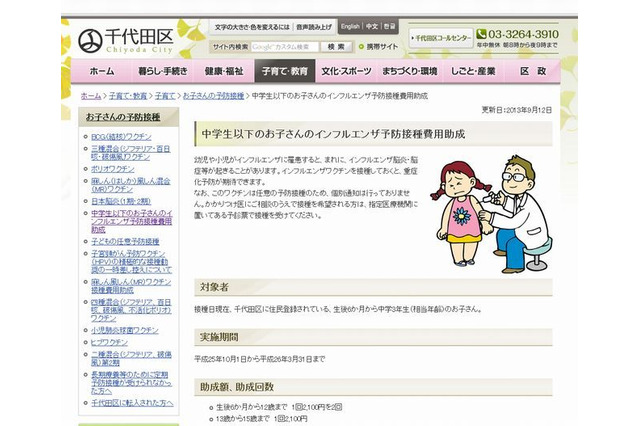Screen dimensions: 640x426
Task: Click the 対象者 section heading
Action: coord(214,287)
